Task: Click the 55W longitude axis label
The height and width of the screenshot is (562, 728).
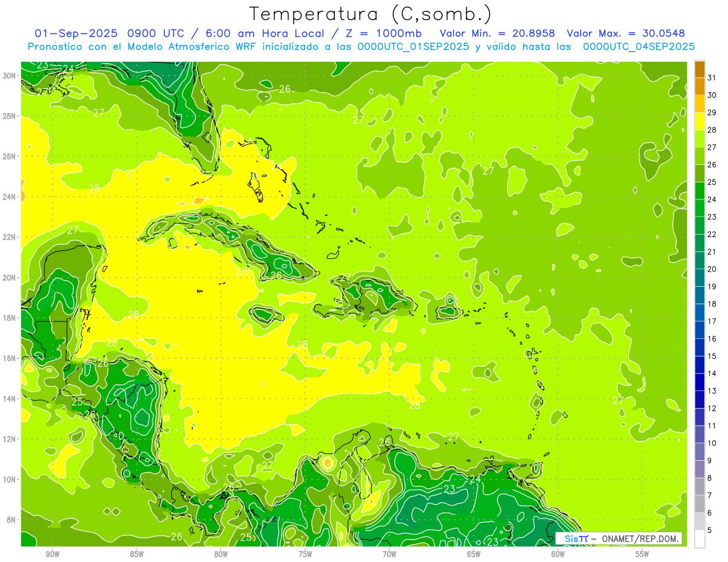Action: [642, 554]
